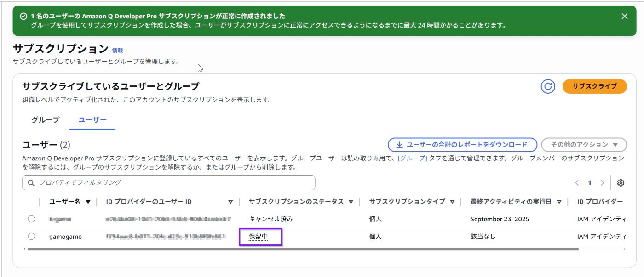Click the ID プロバイダー column header

600,202
